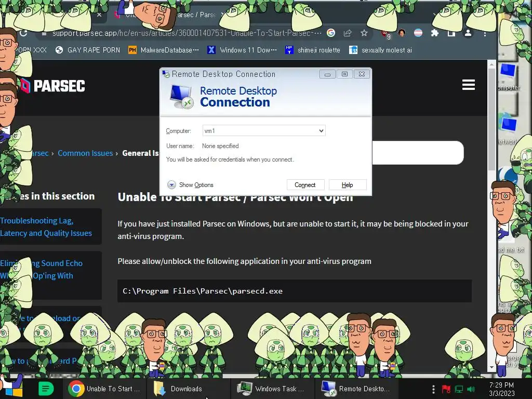The height and width of the screenshot is (399, 532).
Task: Switch to Chrome Unable To Start taskbar item
Action: click(104, 389)
